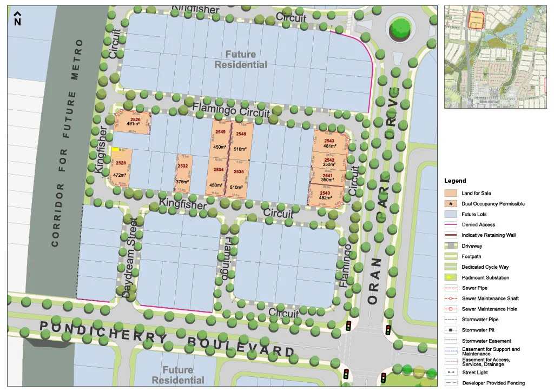Click the Sewer Maintenance Hole legend symbol
The height and width of the screenshot is (392, 554).
[x=451, y=309]
